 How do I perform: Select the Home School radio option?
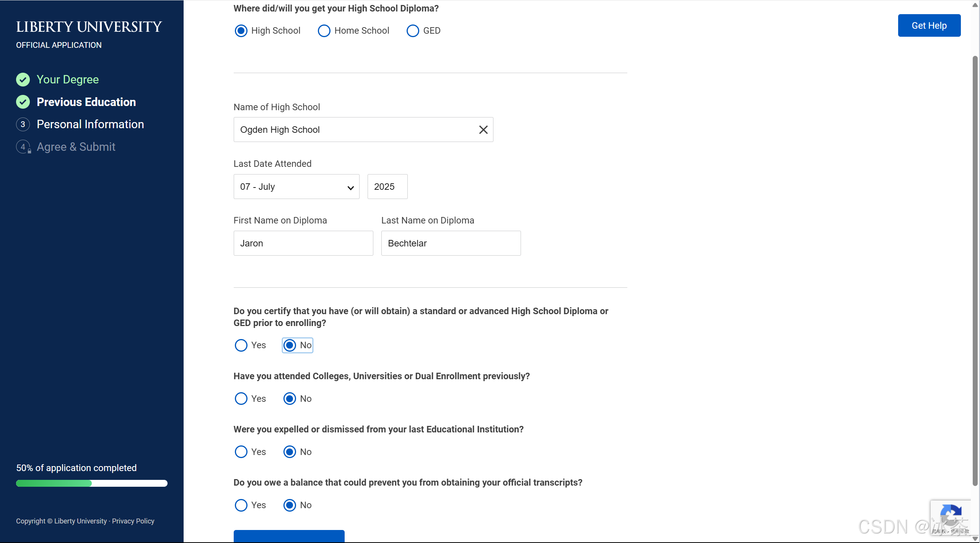pos(324,31)
